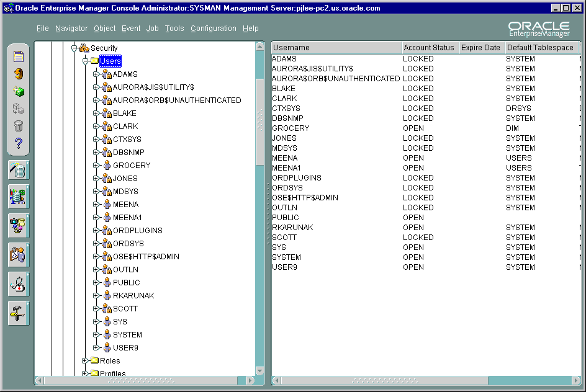Open the Event menu

[131, 29]
